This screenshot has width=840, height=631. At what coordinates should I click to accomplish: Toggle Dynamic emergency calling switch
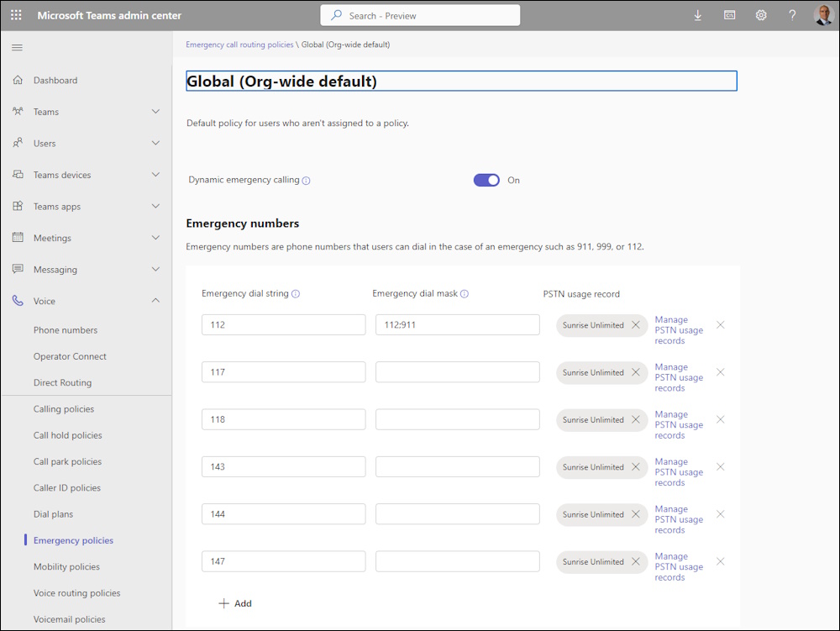tap(486, 180)
